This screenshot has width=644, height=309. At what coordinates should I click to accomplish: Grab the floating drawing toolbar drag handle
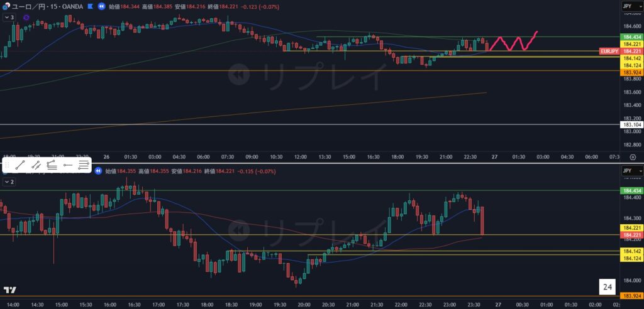(x=8, y=165)
